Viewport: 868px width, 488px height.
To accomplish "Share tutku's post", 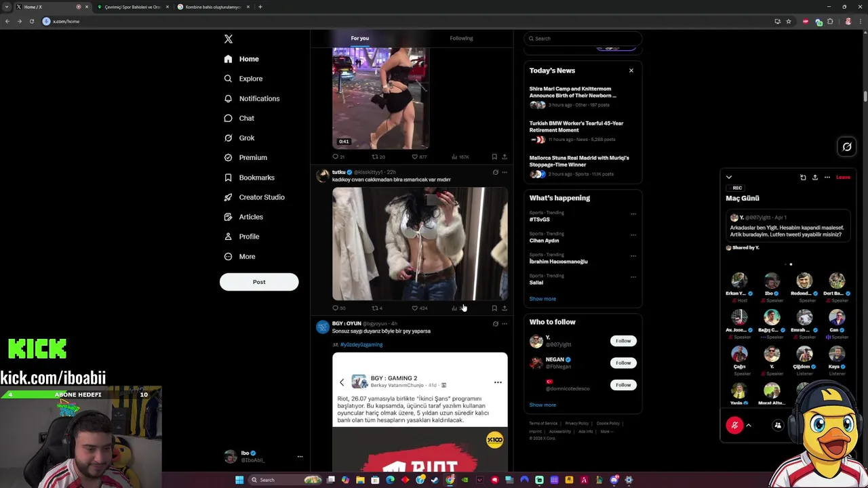I will point(504,308).
